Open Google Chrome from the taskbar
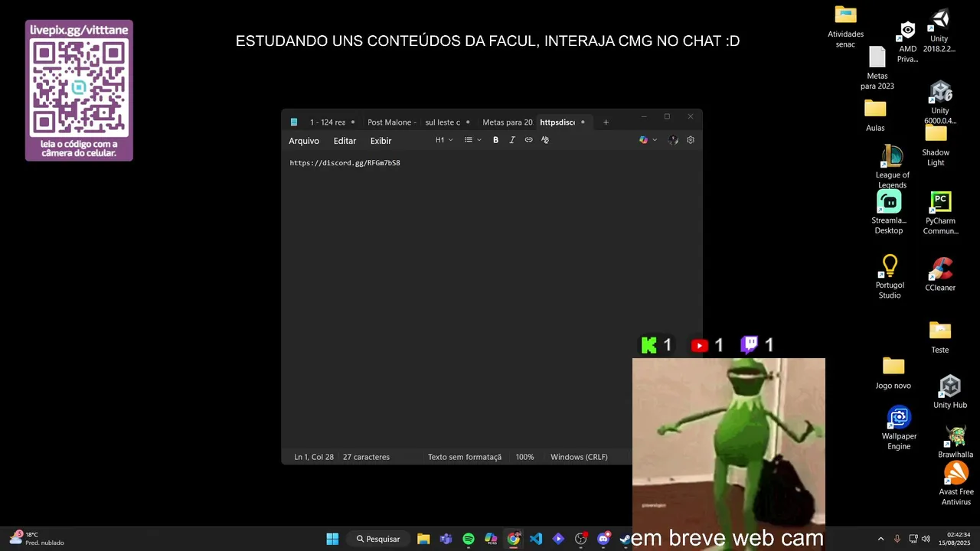The height and width of the screenshot is (551, 980). [514, 539]
